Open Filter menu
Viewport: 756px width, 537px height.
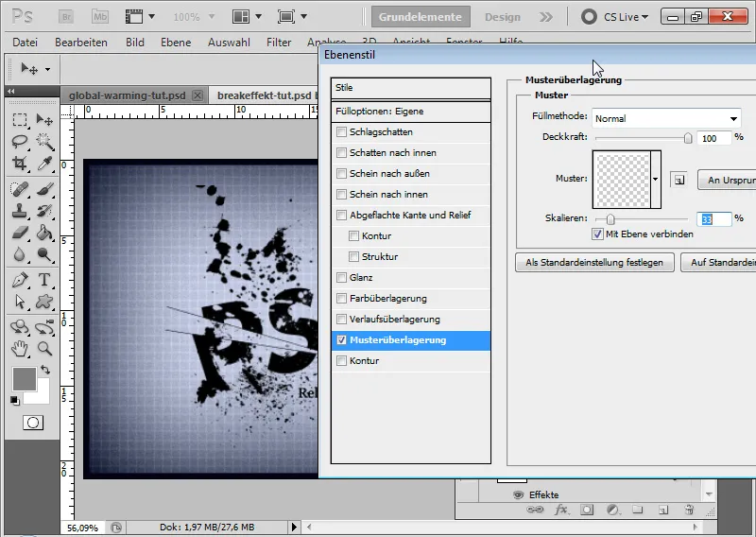click(279, 43)
